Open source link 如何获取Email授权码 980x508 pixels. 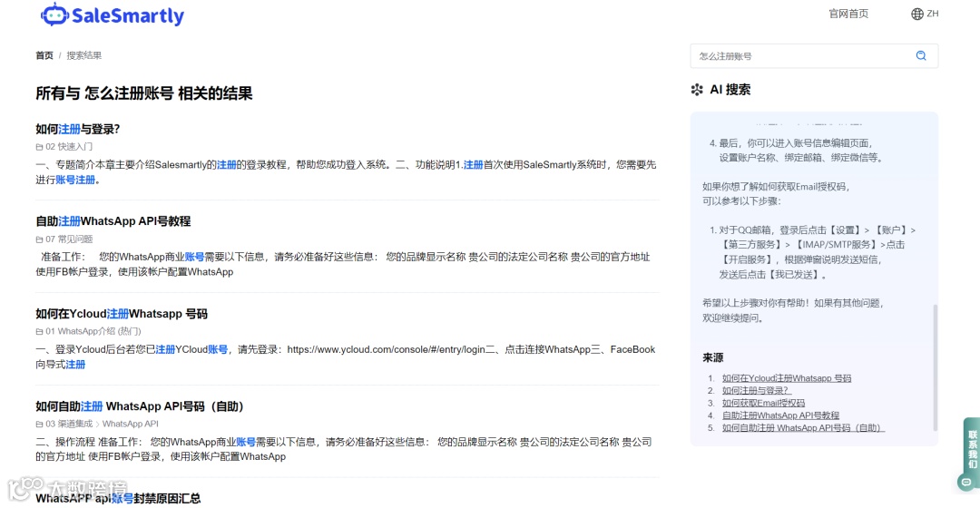[763, 403]
